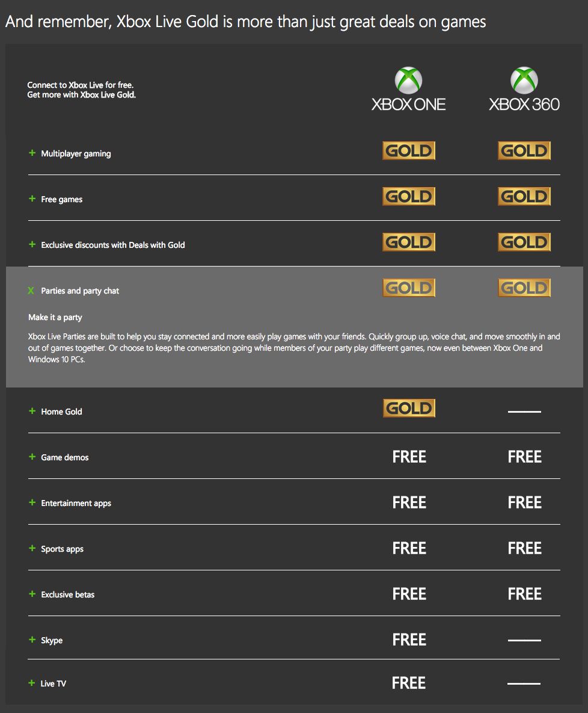This screenshot has height=713, width=588.
Task: Expand the Home Gold details
Action: tap(32, 412)
